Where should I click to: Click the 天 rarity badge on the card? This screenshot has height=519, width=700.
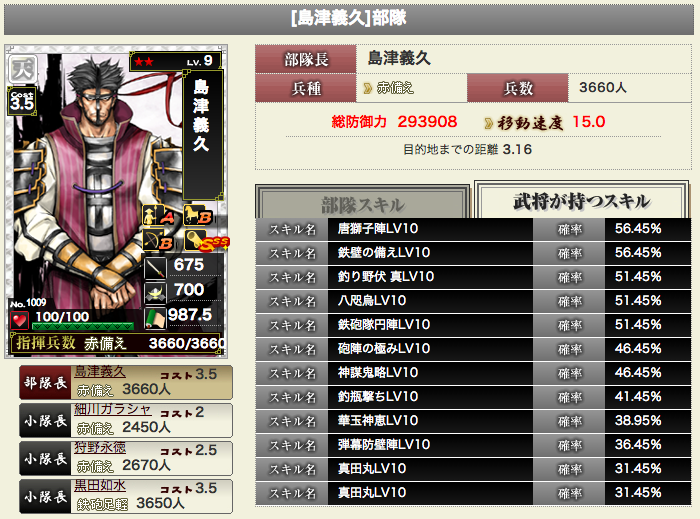(22, 69)
